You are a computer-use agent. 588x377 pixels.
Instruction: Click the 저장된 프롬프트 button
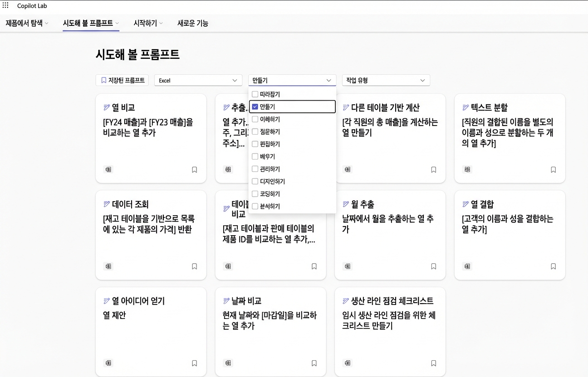coord(122,80)
